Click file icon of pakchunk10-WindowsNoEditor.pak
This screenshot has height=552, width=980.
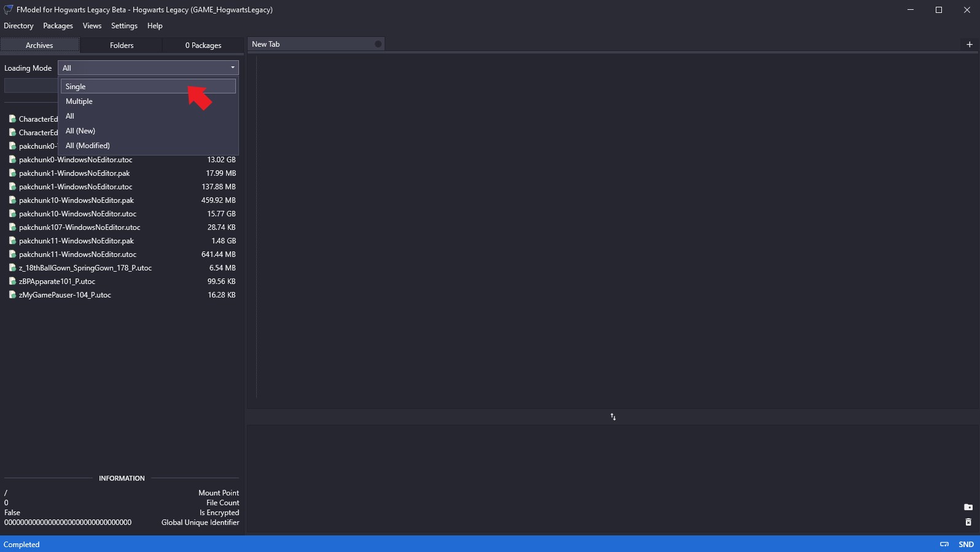click(12, 200)
